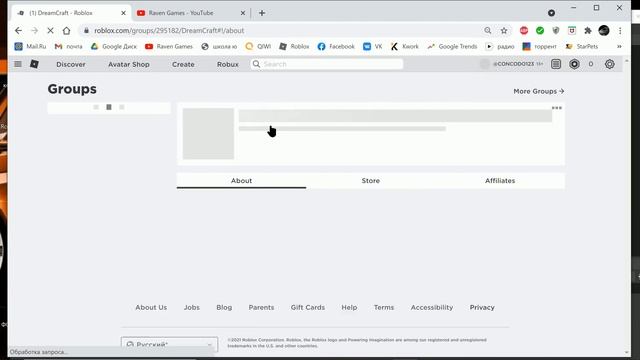The image size is (640, 360).
Task: Open the red adblock extension icon
Action: (524, 31)
